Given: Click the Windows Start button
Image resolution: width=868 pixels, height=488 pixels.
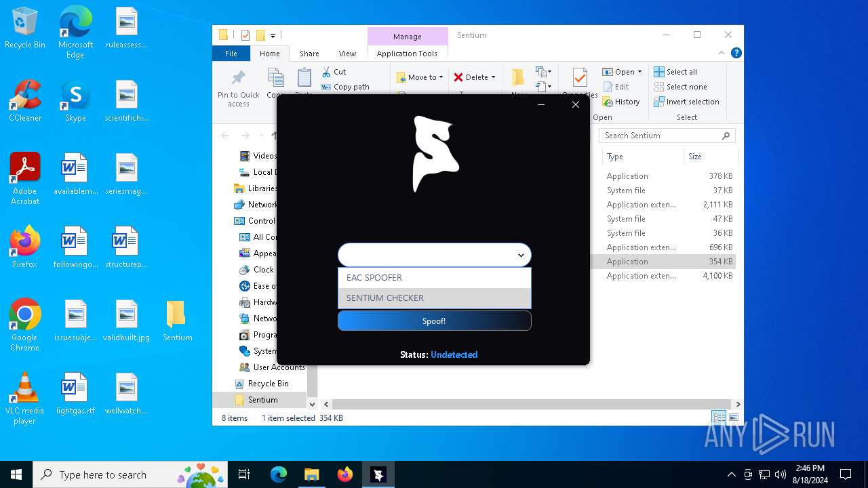Looking at the screenshot, I should pyautogui.click(x=16, y=475).
